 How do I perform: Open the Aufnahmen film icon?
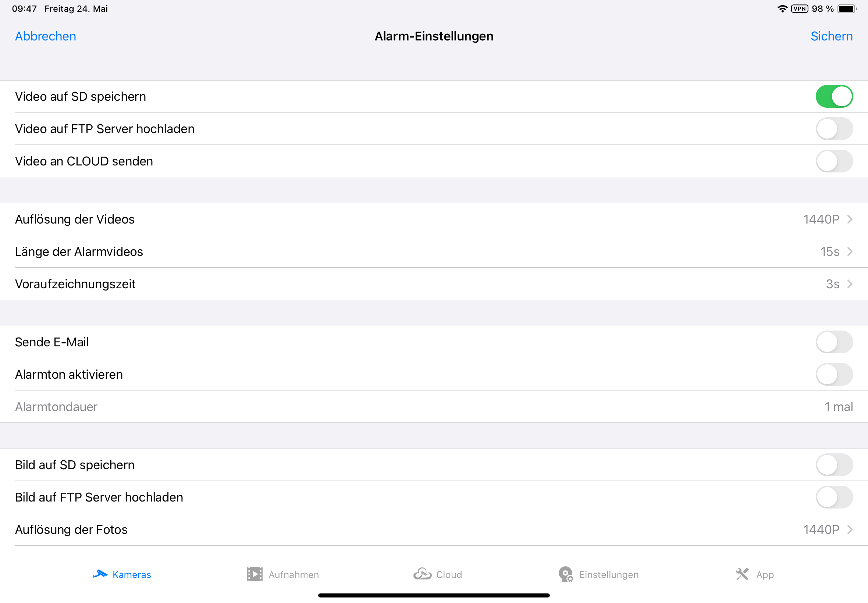click(x=255, y=574)
